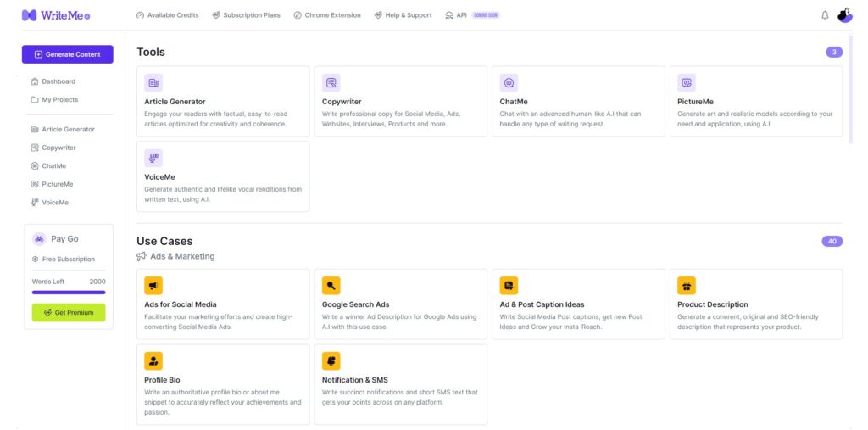Click the Tools count badge 3
Image resolution: width=868 pixels, height=430 pixels.
coord(834,52)
